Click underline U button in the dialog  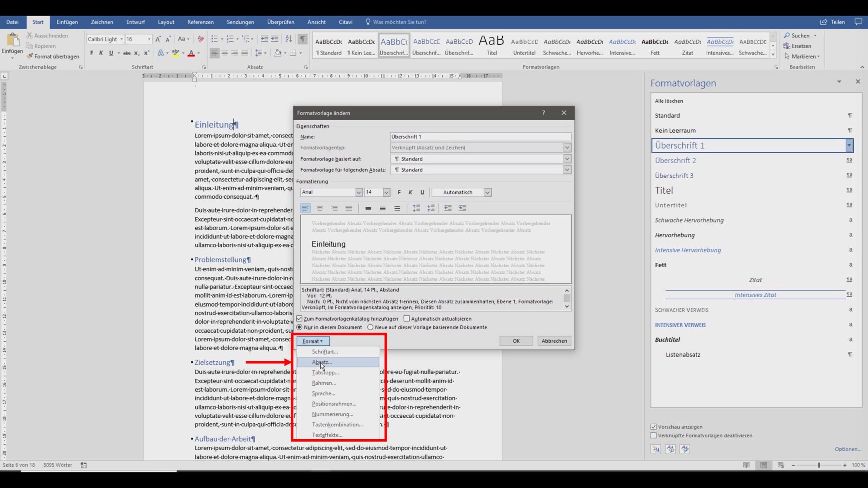click(422, 192)
